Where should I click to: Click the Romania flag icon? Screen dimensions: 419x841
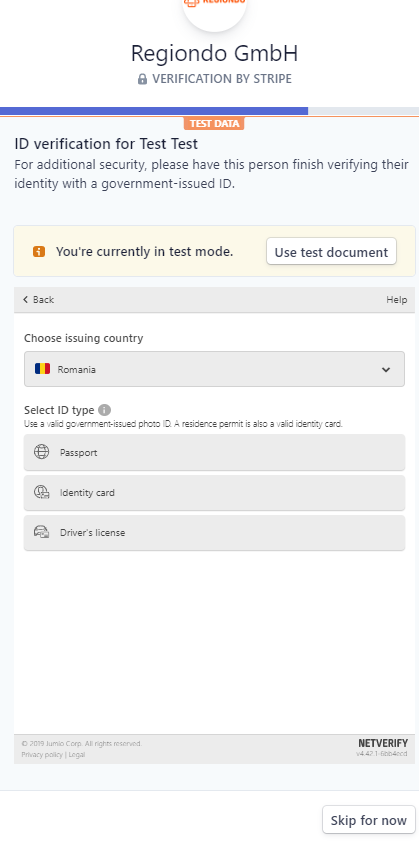(42, 369)
